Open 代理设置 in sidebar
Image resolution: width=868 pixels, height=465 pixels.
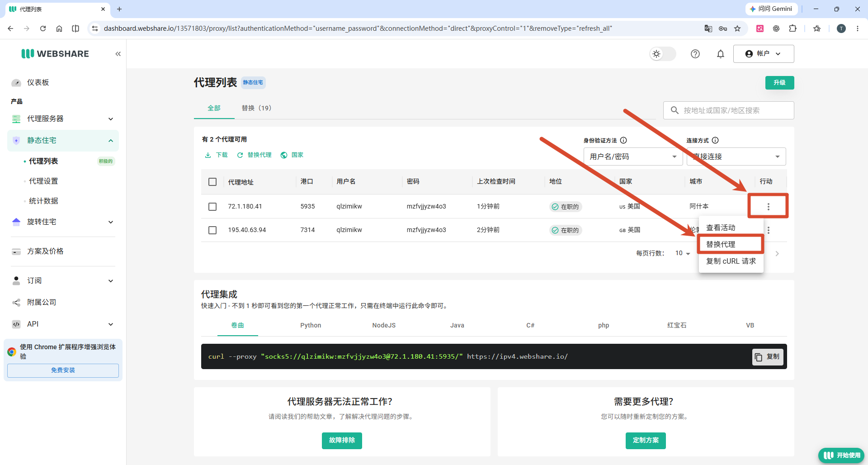[43, 181]
